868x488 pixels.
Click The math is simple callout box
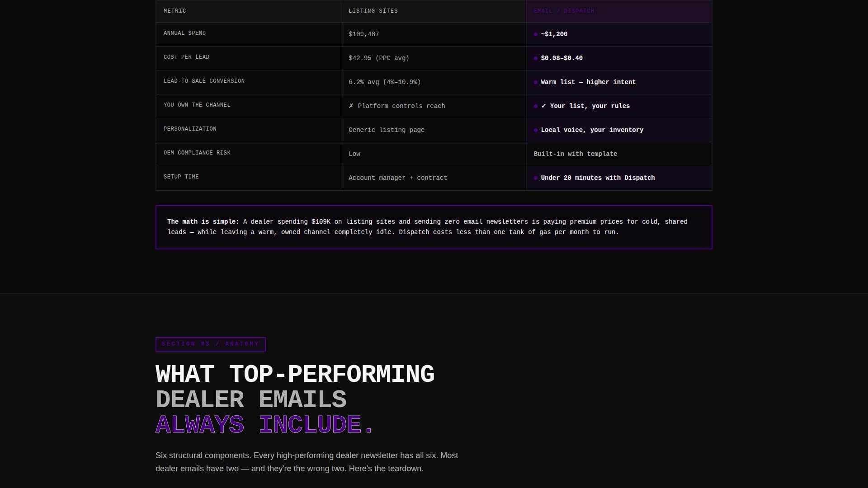(434, 227)
